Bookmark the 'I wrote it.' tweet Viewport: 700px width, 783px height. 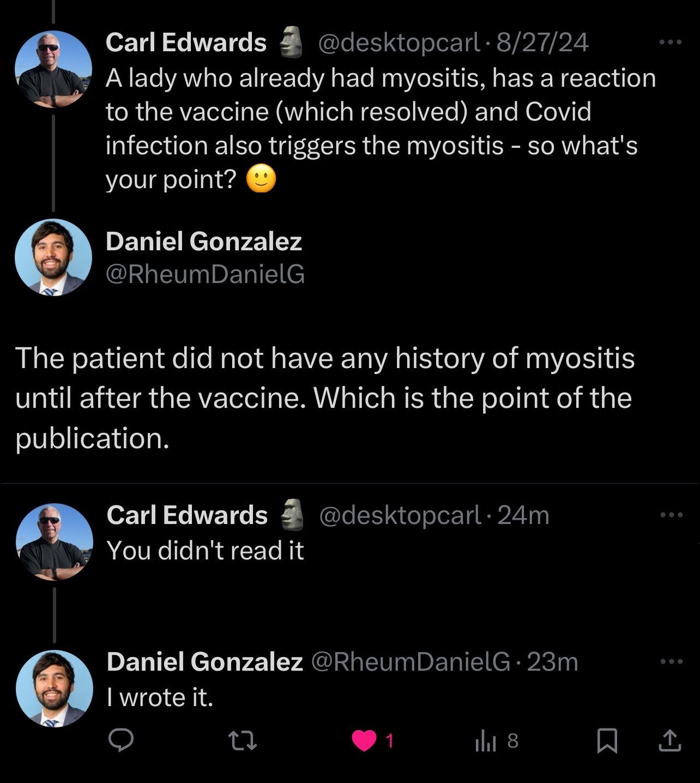(607, 740)
